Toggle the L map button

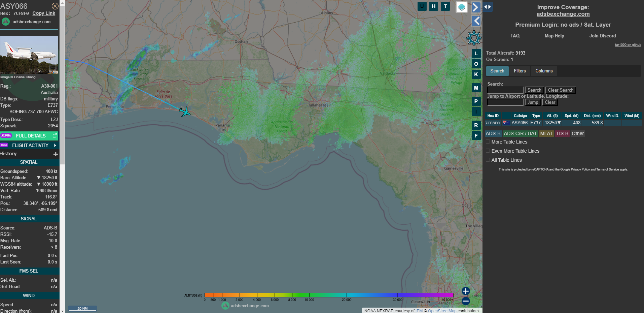coord(476,54)
